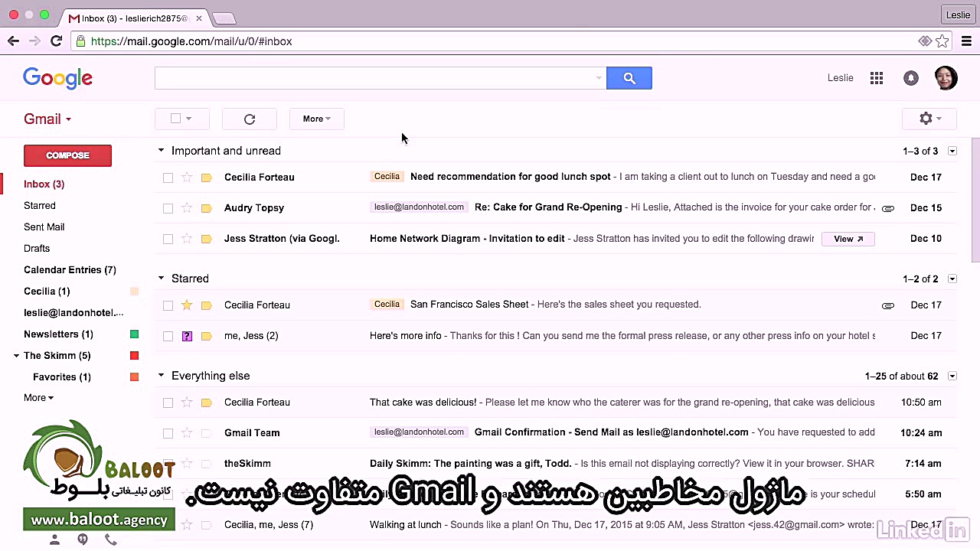Open Google notifications bell

911,78
